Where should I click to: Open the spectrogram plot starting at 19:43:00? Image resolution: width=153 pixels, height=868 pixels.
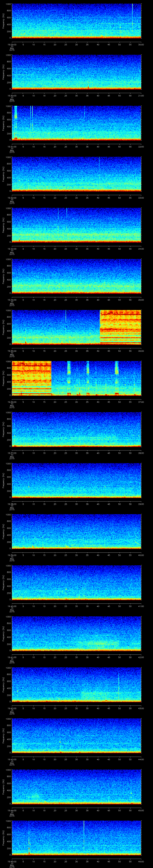pyautogui.click(x=76, y=736)
